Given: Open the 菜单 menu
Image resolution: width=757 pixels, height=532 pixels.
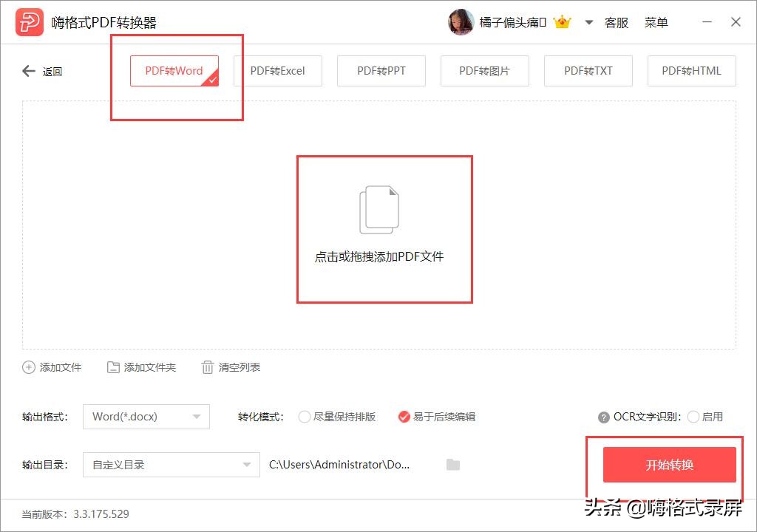Looking at the screenshot, I should pyautogui.click(x=655, y=22).
